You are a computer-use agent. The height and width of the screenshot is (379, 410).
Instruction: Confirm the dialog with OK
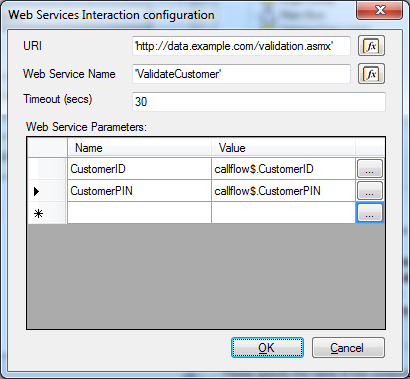267,348
